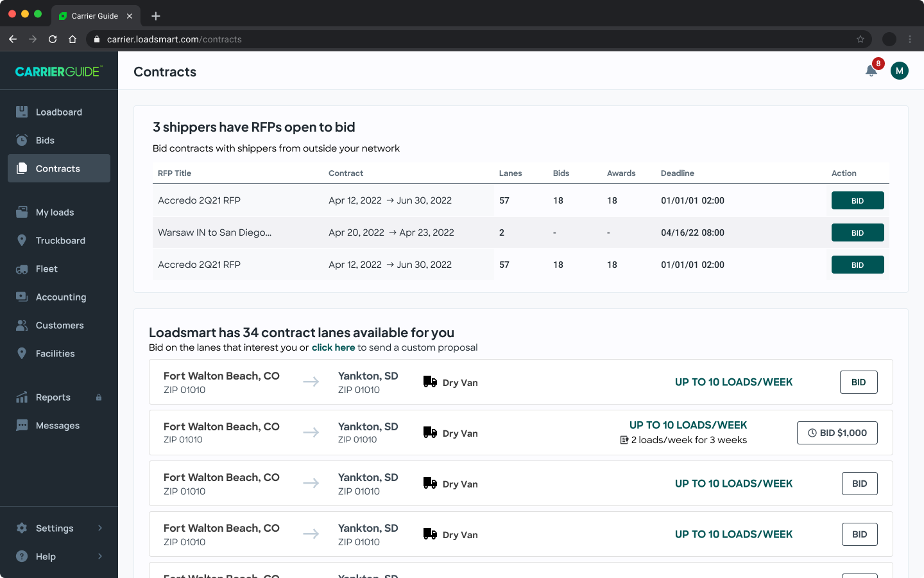Image resolution: width=924 pixels, height=578 pixels.
Task: Click the user avatar labeled M
Action: coord(900,71)
